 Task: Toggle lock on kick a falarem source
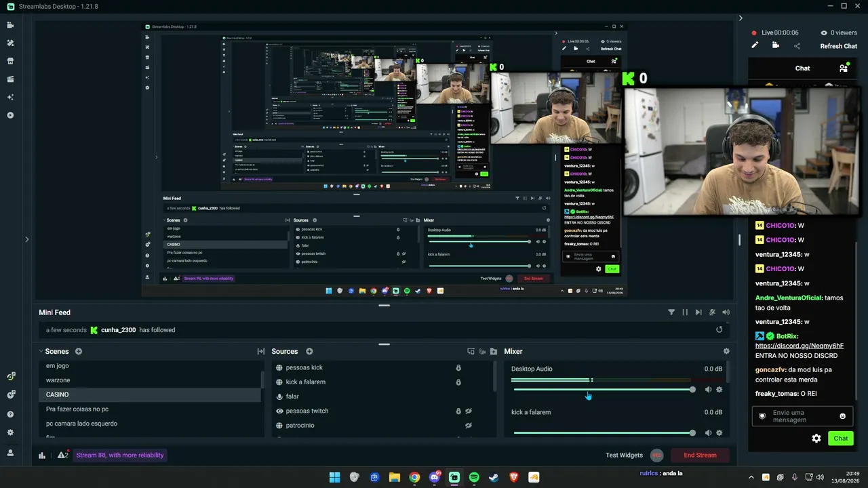coord(458,382)
